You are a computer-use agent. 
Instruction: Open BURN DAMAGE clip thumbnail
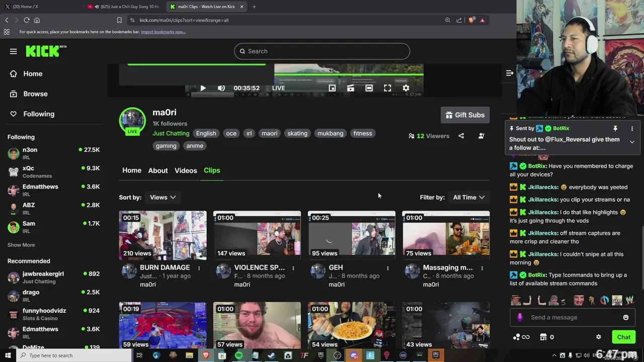(x=163, y=235)
